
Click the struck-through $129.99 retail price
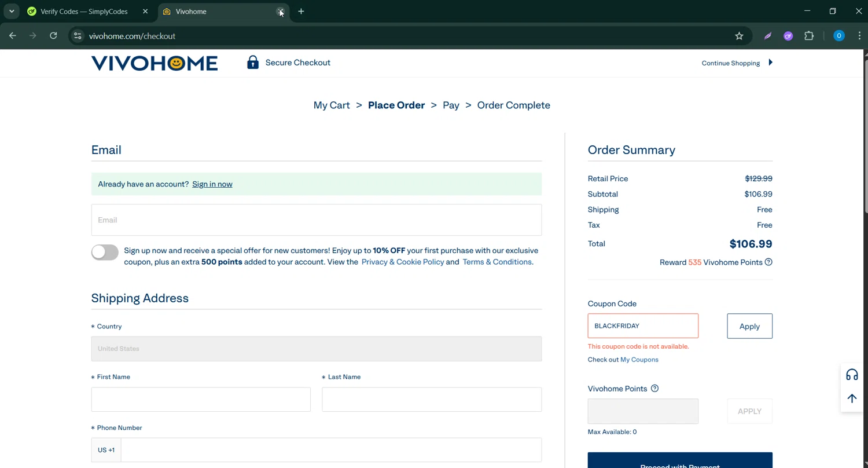click(758, 179)
